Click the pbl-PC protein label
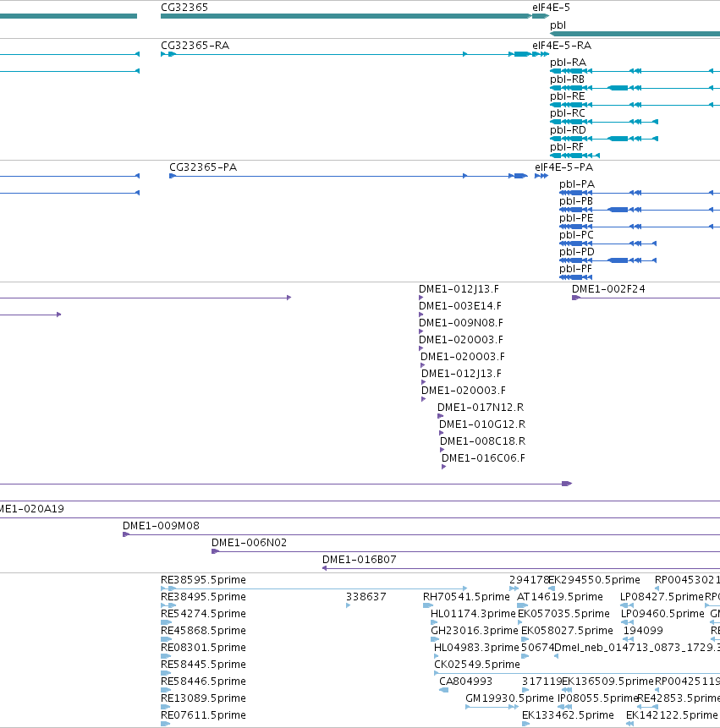This screenshot has width=720, height=728. pos(576,235)
